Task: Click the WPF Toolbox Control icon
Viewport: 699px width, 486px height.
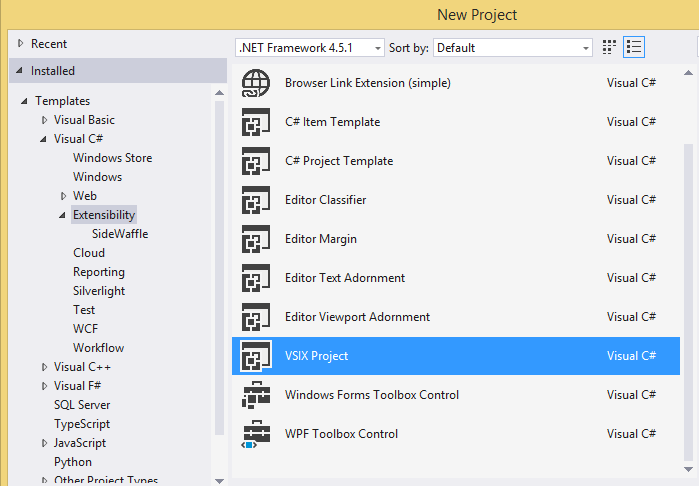Action: tap(257, 434)
